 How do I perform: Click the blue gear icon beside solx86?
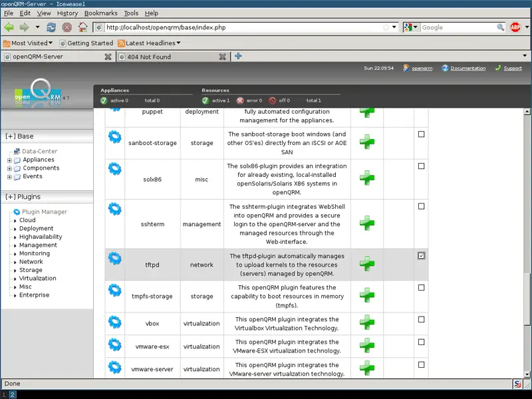(x=114, y=169)
